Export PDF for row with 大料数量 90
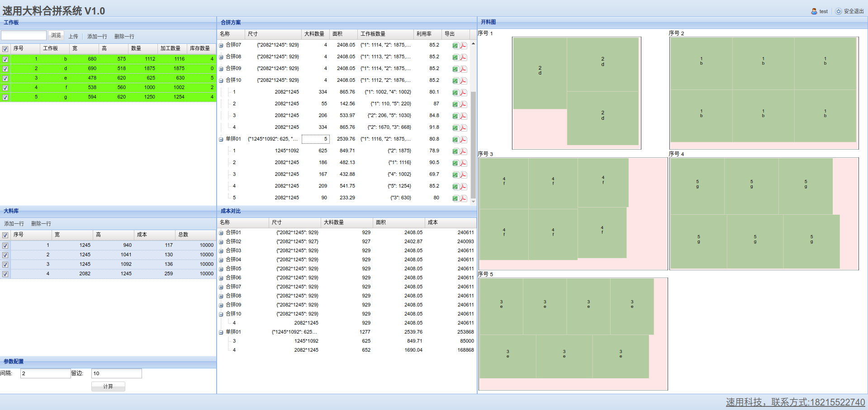The image size is (868, 410). click(x=463, y=198)
